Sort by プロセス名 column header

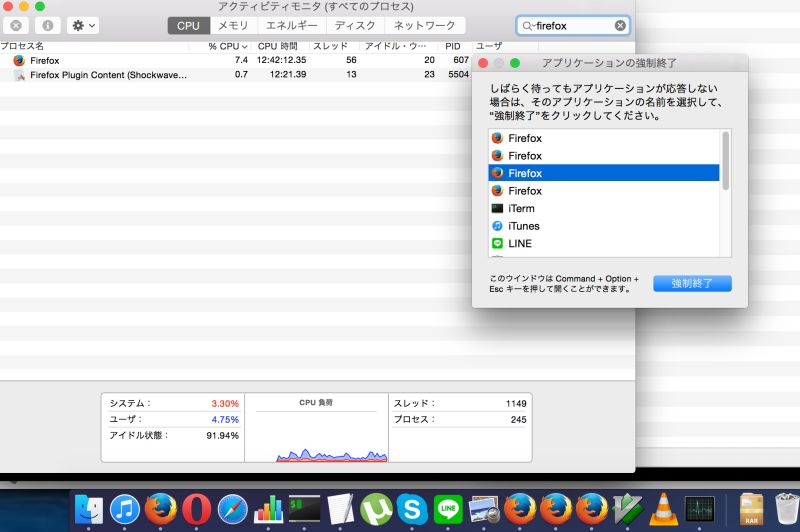pos(94,46)
